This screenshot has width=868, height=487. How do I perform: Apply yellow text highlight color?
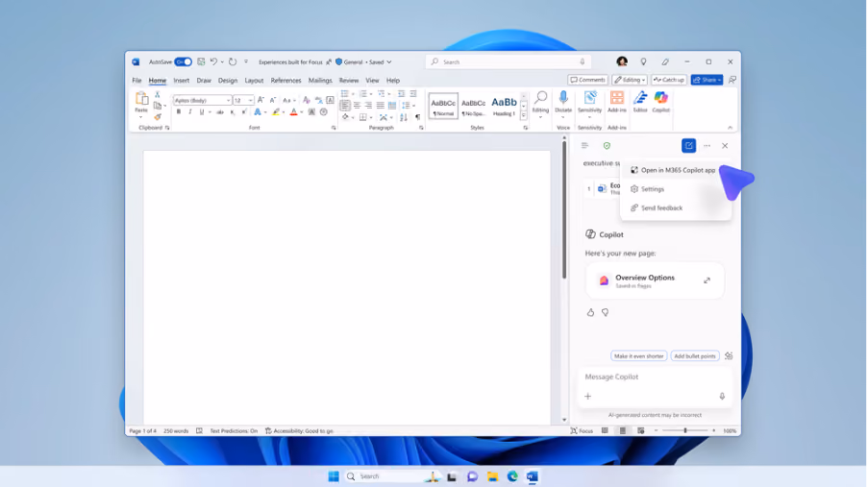tap(276, 112)
